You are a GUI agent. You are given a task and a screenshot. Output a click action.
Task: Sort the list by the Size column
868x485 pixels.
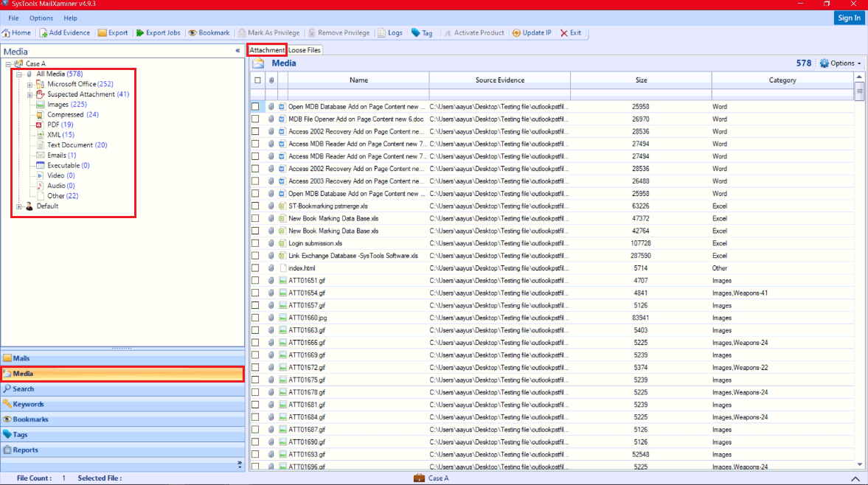pos(641,80)
